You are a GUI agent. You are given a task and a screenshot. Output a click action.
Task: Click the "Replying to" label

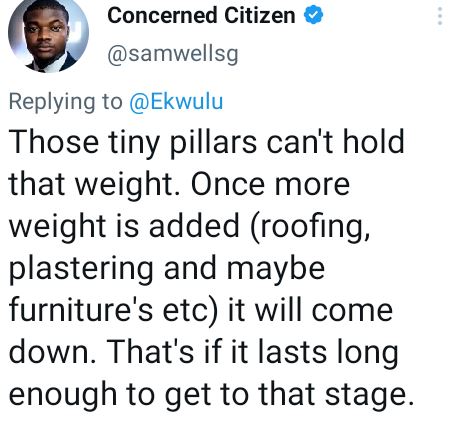(65, 102)
